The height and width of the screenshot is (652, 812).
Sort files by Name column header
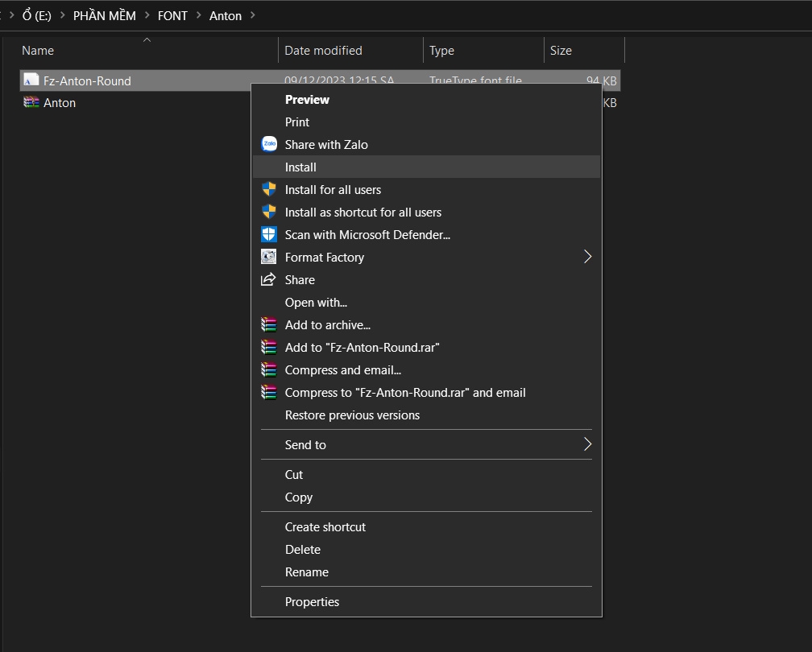[x=148, y=50]
